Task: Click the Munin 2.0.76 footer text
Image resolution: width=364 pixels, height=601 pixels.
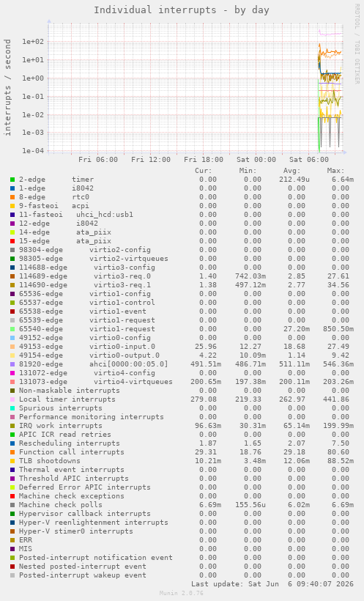Action: tap(182, 594)
